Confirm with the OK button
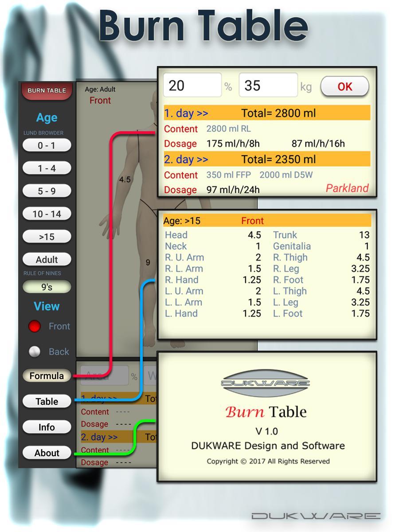This screenshot has width=399, height=532. [344, 86]
